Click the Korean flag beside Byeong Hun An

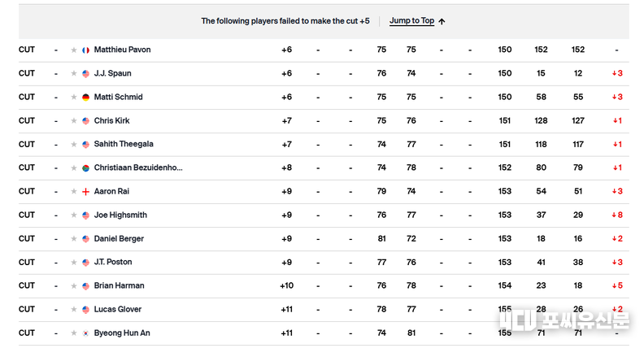85,333
